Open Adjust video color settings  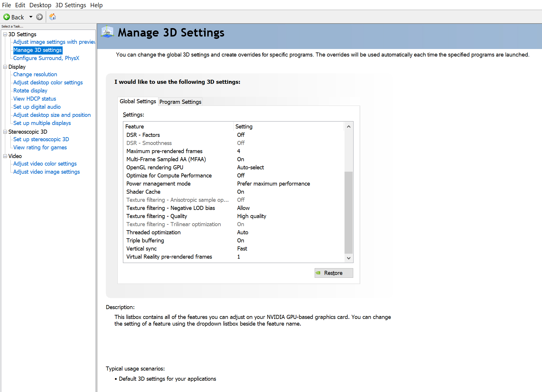tap(45, 164)
